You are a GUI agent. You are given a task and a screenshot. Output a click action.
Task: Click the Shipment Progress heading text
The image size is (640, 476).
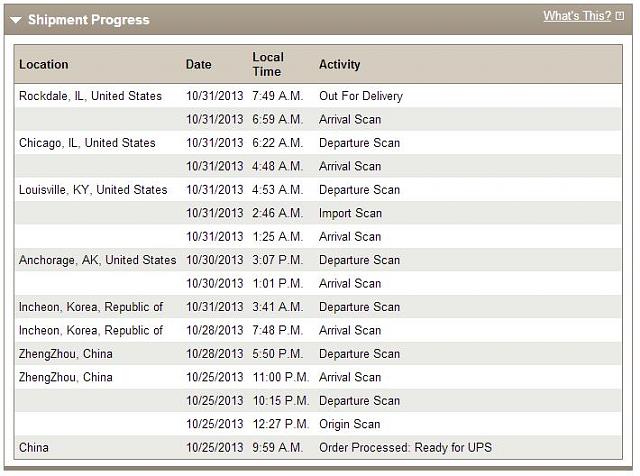tap(89, 20)
